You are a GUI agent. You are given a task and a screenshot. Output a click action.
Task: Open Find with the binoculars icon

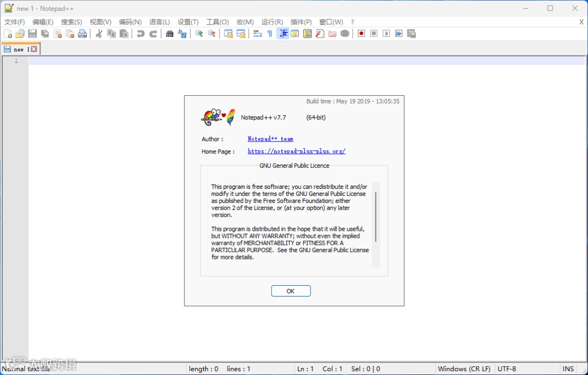coord(169,34)
